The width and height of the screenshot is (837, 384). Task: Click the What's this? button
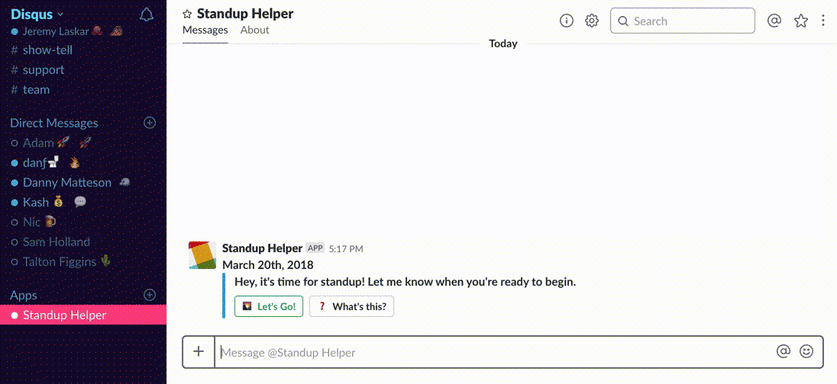tap(352, 307)
